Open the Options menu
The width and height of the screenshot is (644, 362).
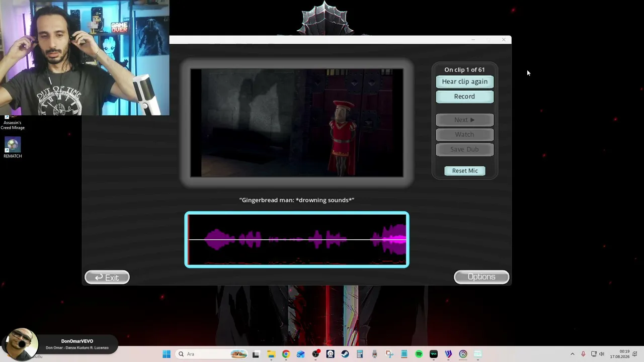click(x=481, y=277)
